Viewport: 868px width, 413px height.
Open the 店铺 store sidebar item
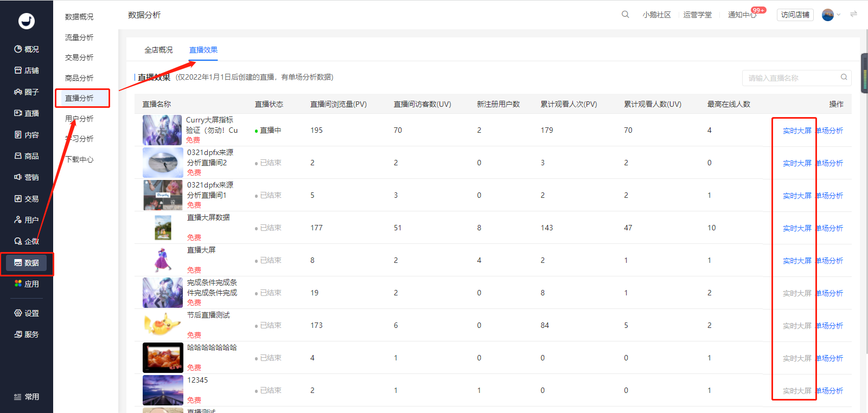pyautogui.click(x=26, y=70)
